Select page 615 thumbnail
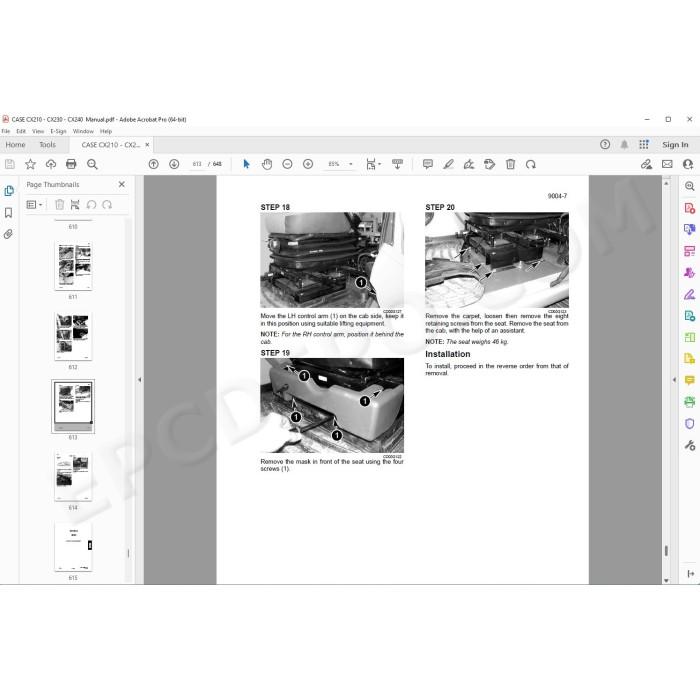This screenshot has width=700, height=700. point(73,546)
